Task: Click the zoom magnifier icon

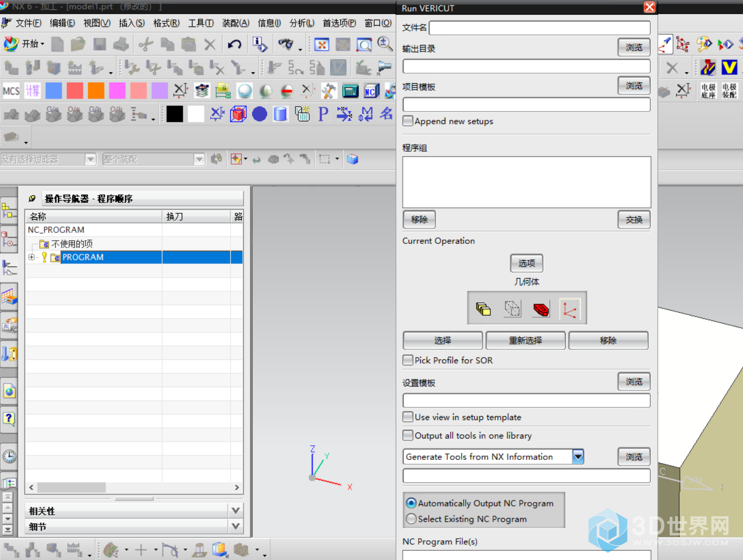Action: [385, 44]
